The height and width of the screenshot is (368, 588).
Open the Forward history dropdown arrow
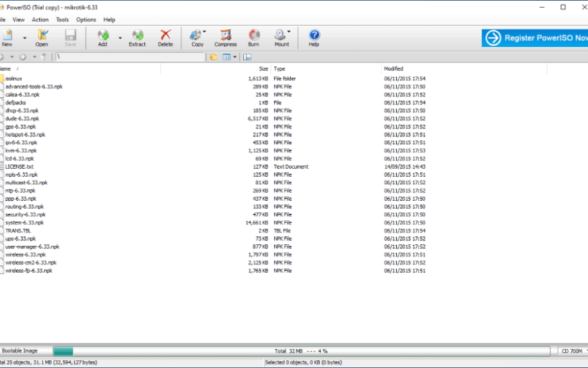[x=34, y=57]
